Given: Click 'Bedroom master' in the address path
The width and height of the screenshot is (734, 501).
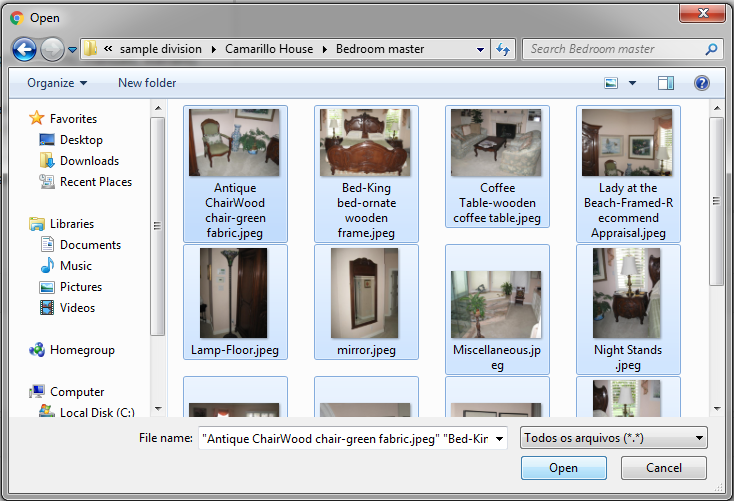Looking at the screenshot, I should [380, 49].
